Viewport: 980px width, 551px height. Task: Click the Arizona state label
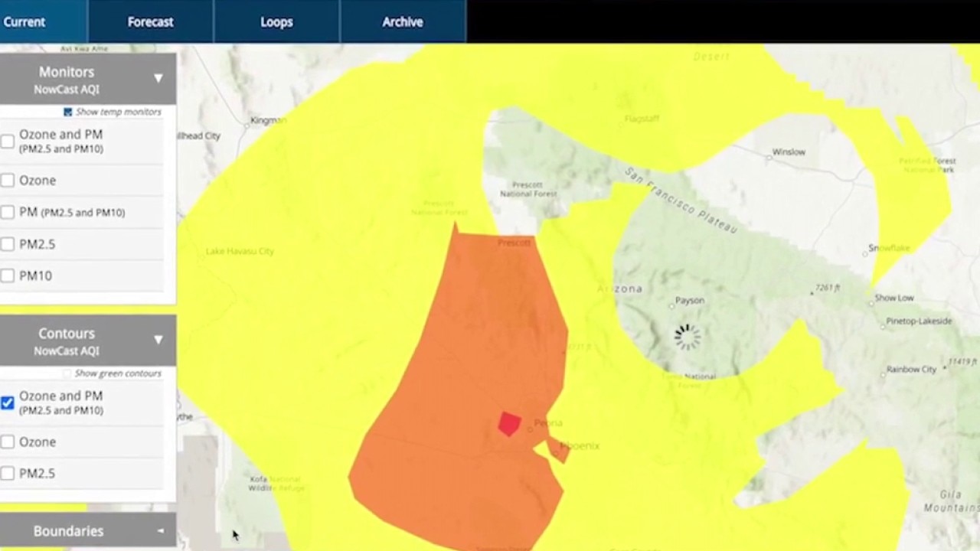point(620,289)
